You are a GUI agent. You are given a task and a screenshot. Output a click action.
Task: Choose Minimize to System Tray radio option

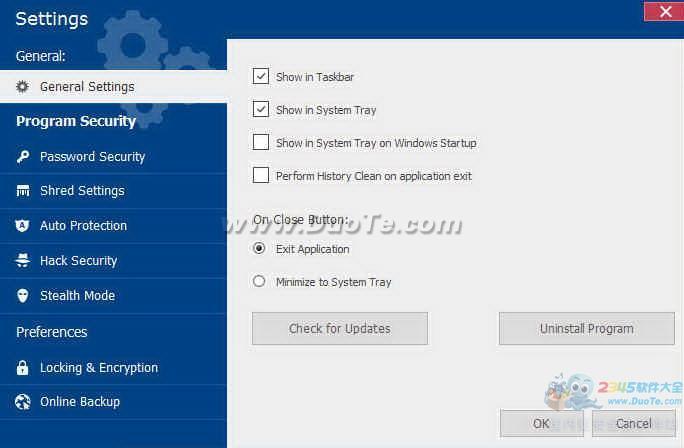[259, 281]
